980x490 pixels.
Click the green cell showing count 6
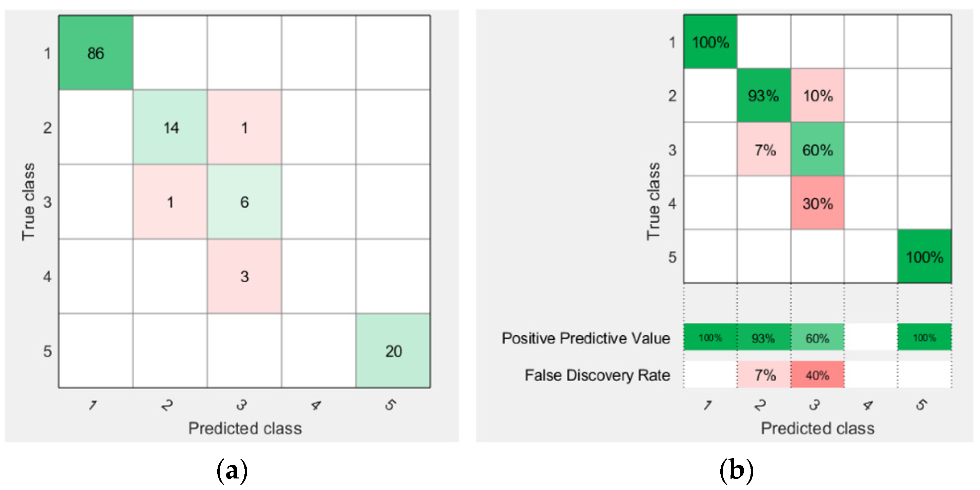pyautogui.click(x=245, y=202)
